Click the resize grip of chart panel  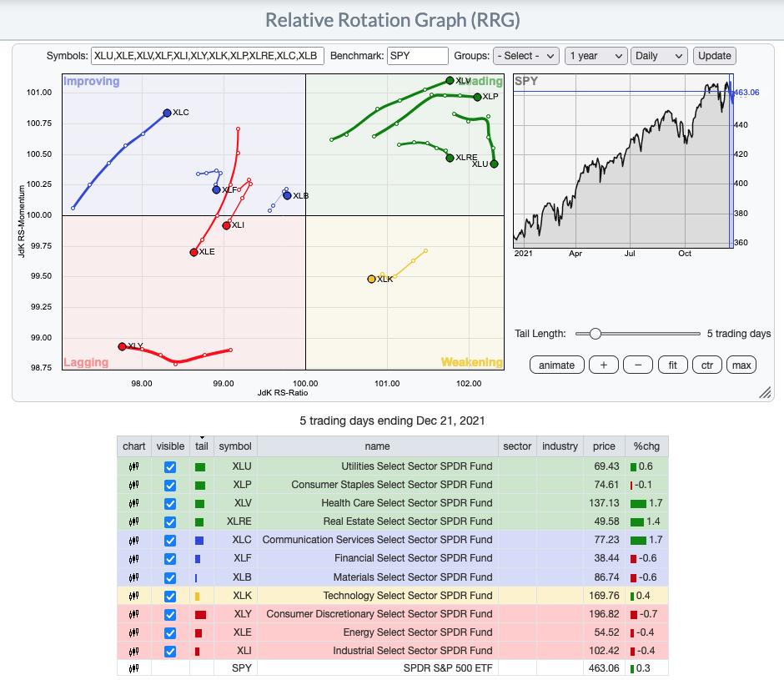(x=765, y=393)
